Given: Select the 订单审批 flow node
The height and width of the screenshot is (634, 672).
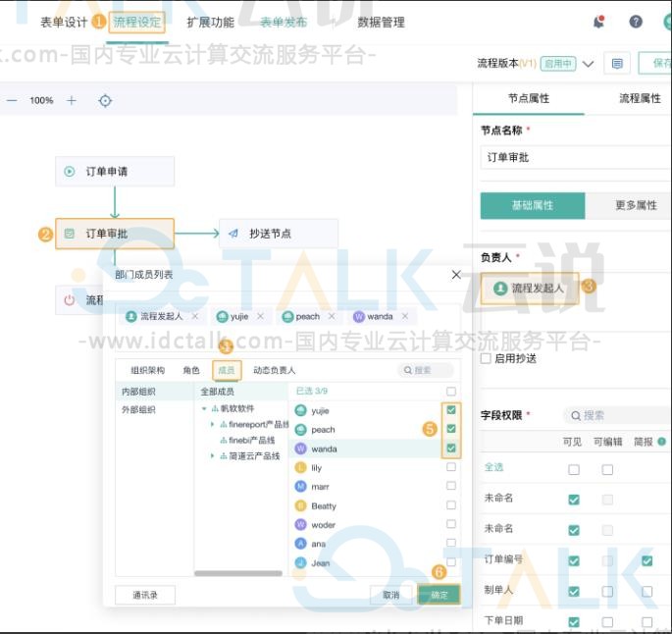Looking at the screenshot, I should coord(115,234).
